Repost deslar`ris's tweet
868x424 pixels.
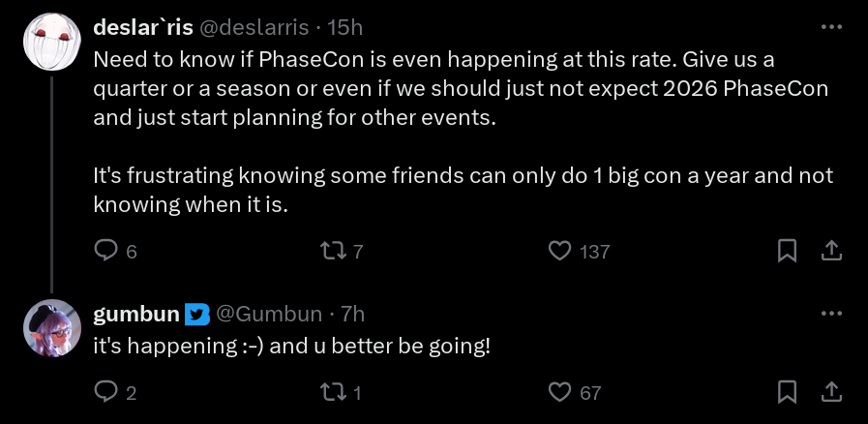tap(332, 251)
